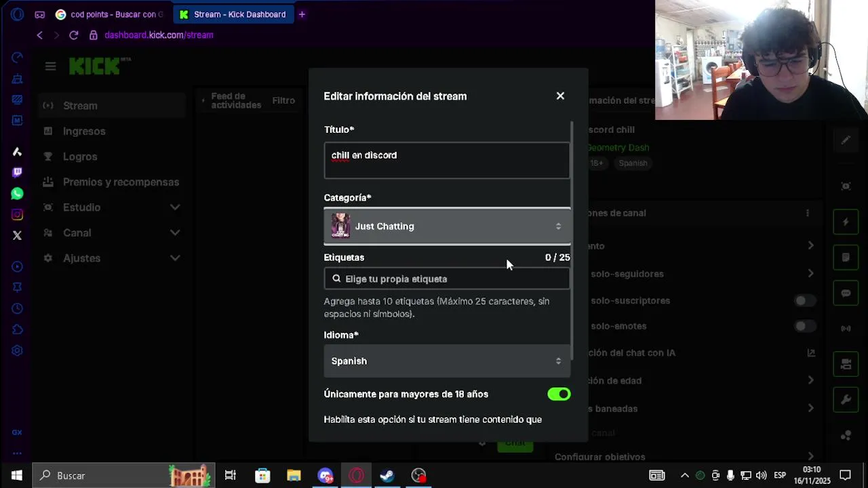868x488 pixels.
Task: Click the dashboard.kick.com address bar
Action: [x=159, y=35]
